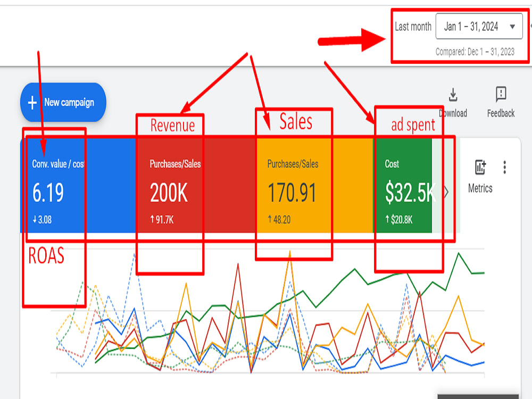The height and width of the screenshot is (399, 532).
Task: Click the Last month label
Action: tap(413, 27)
